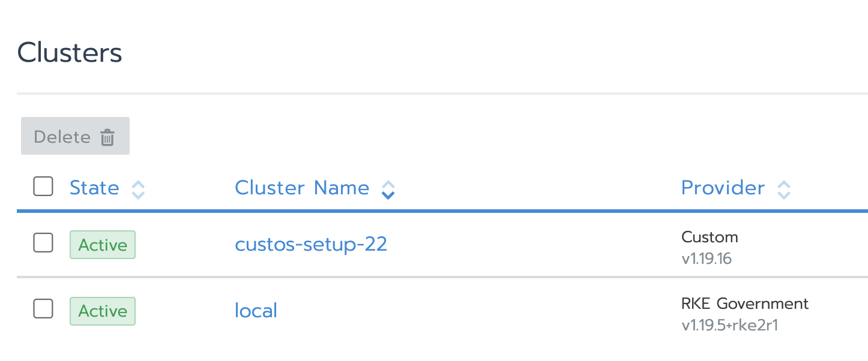Screen dimensions: 868x361
Task: Sort the table by State column label
Action: [94, 188]
